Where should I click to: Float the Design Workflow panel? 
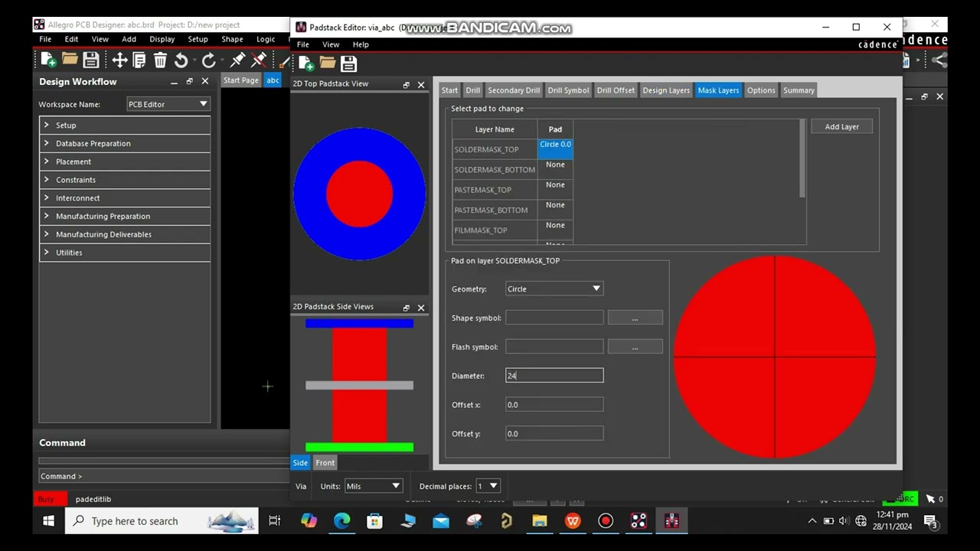190,81
